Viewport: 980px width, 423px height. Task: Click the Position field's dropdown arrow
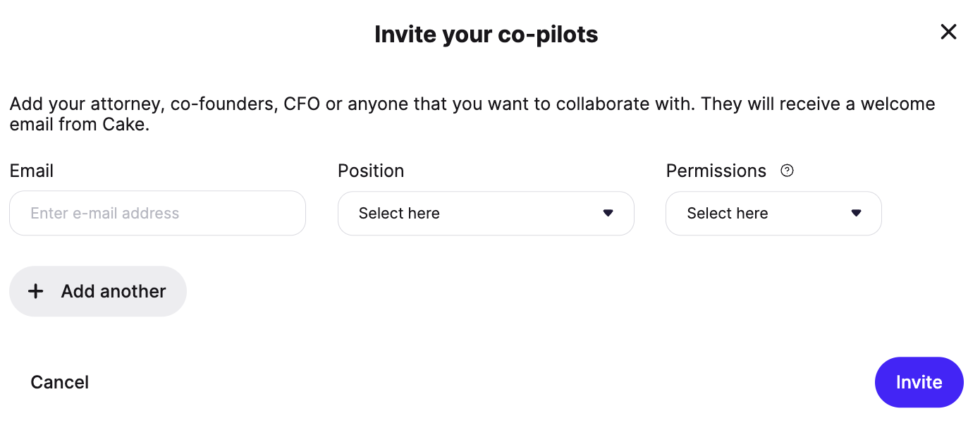click(608, 213)
